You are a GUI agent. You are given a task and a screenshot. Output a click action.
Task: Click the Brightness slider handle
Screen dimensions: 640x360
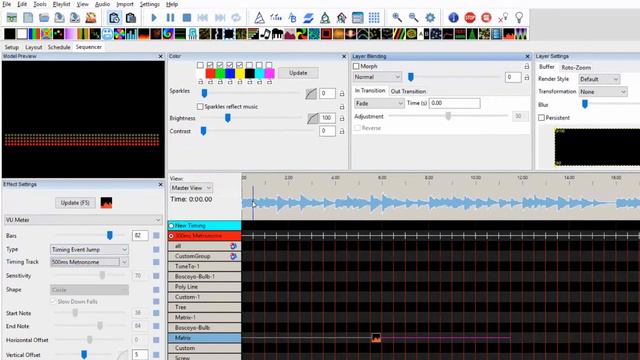click(x=228, y=118)
